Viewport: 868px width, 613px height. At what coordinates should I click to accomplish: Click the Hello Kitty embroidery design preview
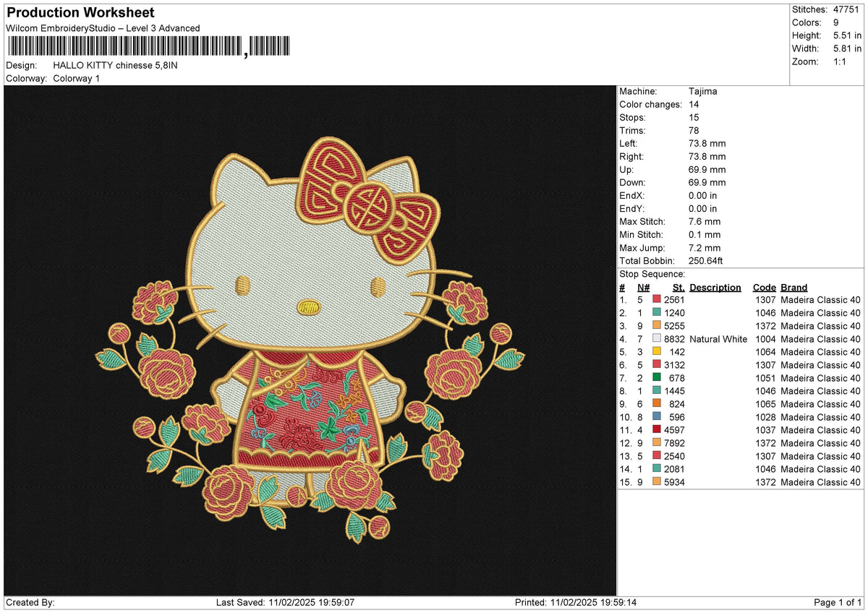pos(310,340)
